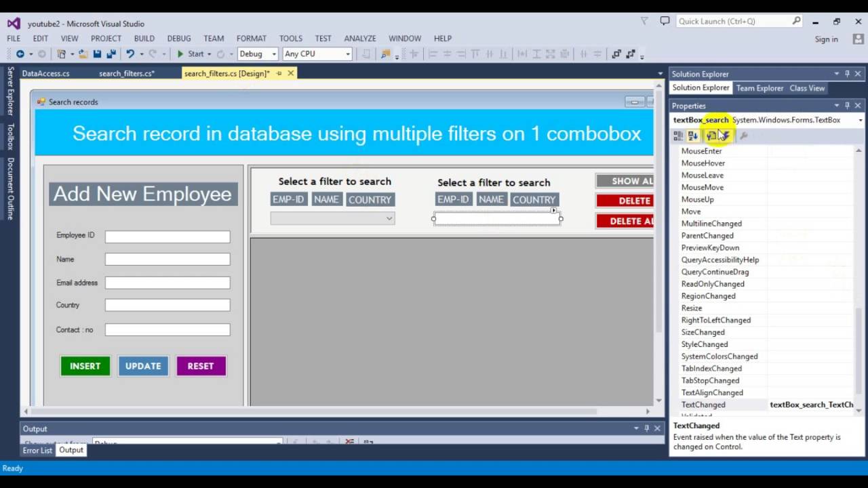Open the textBox_search object selector dropdown

[x=861, y=120]
